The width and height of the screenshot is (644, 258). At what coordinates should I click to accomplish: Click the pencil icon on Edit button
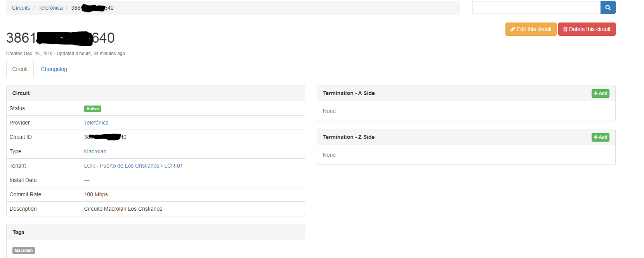click(x=512, y=29)
